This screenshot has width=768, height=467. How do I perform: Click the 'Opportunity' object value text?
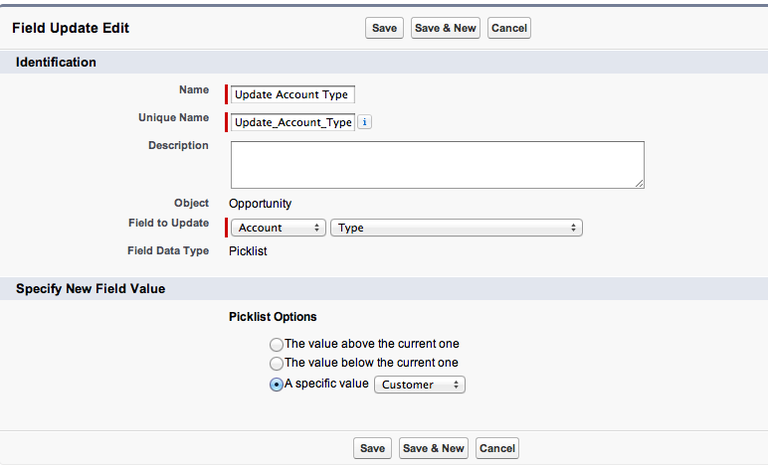click(x=260, y=203)
